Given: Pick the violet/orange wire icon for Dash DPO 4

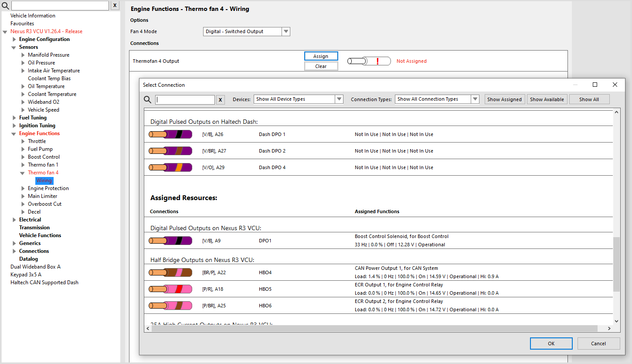Looking at the screenshot, I should (x=170, y=167).
